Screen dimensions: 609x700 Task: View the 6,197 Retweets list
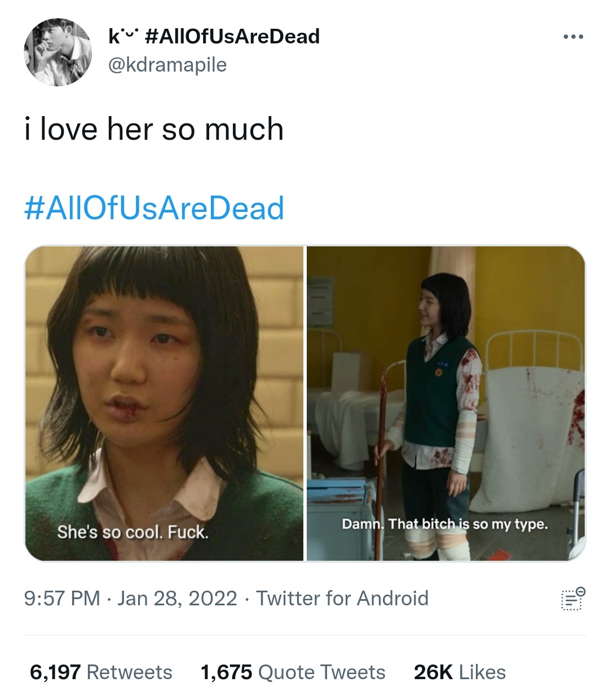point(101,672)
